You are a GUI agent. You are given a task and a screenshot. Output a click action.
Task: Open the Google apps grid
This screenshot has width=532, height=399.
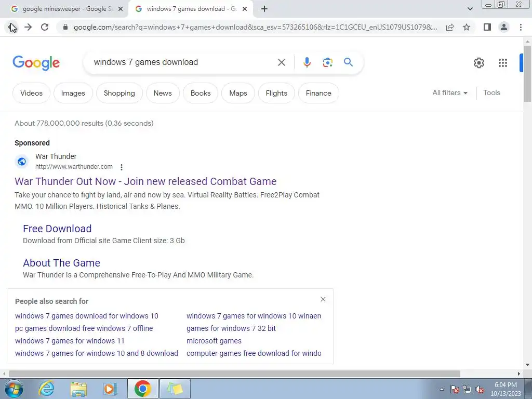pos(503,63)
